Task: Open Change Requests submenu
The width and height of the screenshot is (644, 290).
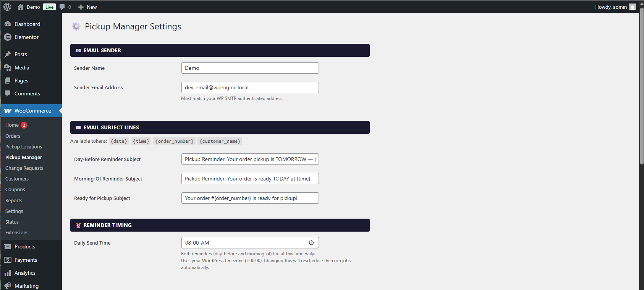Action: coord(24,168)
